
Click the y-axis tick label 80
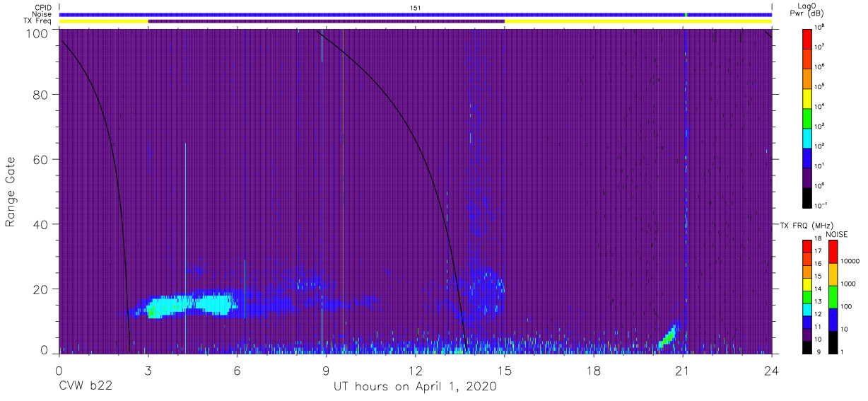coord(40,95)
